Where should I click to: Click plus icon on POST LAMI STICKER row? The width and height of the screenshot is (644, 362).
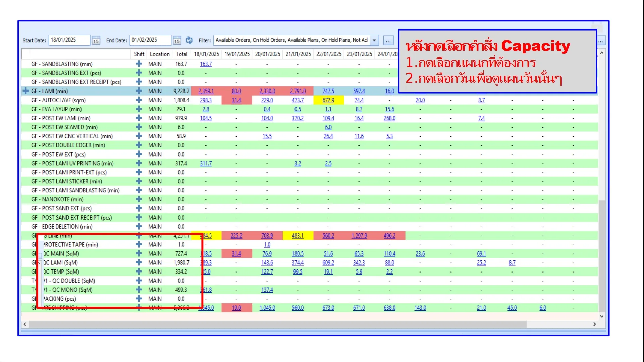coord(139,181)
